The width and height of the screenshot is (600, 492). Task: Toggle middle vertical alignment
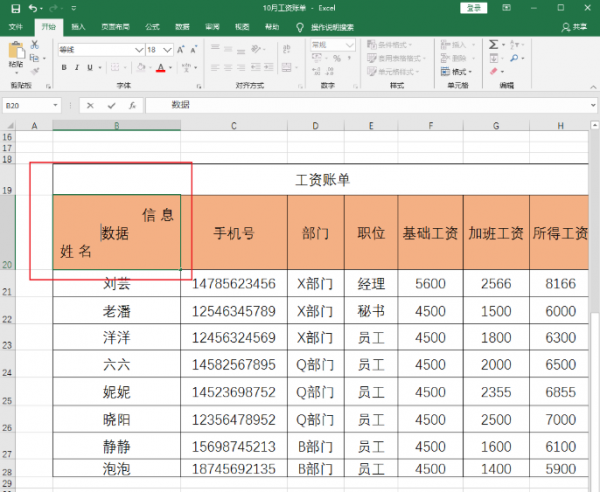(x=228, y=49)
